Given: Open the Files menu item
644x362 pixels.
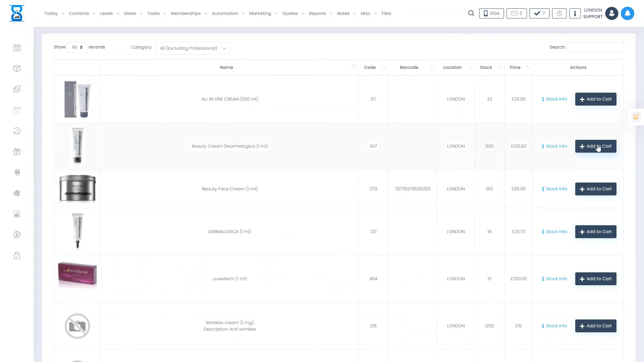Looking at the screenshot, I should click(386, 13).
